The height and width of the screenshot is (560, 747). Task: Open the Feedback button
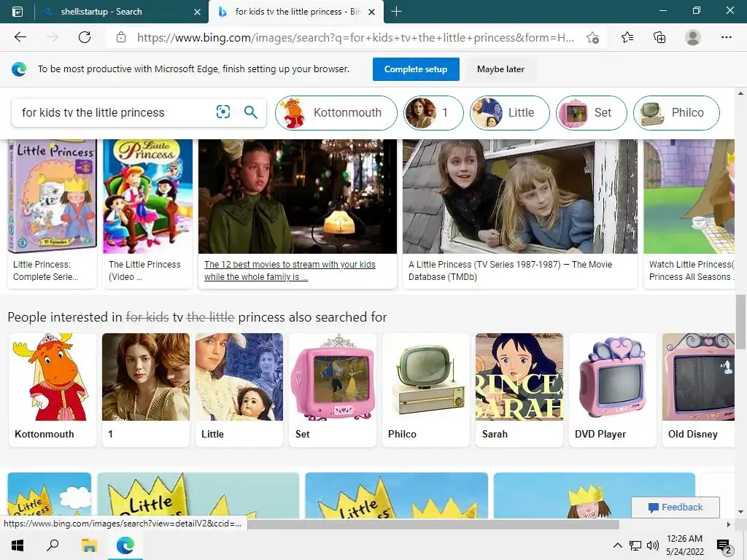(675, 507)
